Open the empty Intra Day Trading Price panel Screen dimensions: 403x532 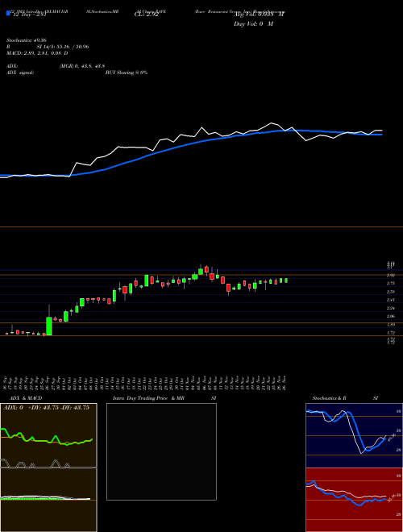tap(161, 451)
